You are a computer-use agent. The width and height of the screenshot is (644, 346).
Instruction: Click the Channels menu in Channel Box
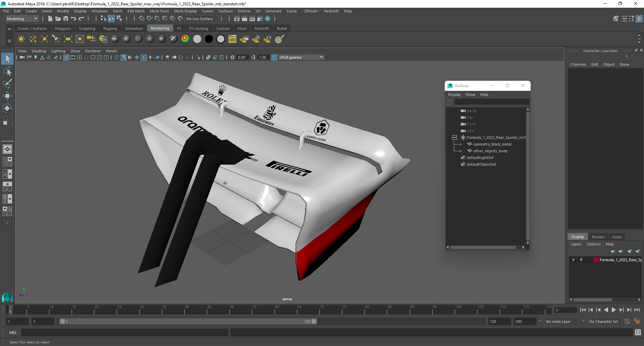pyautogui.click(x=578, y=64)
